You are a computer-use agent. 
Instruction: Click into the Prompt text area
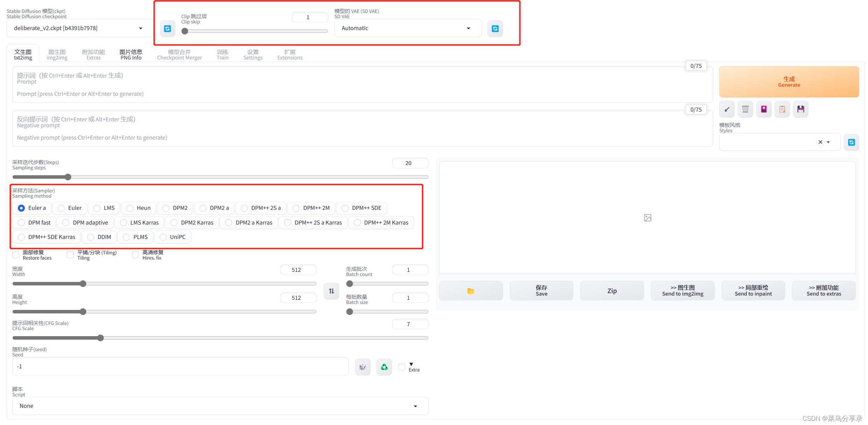coord(363,85)
